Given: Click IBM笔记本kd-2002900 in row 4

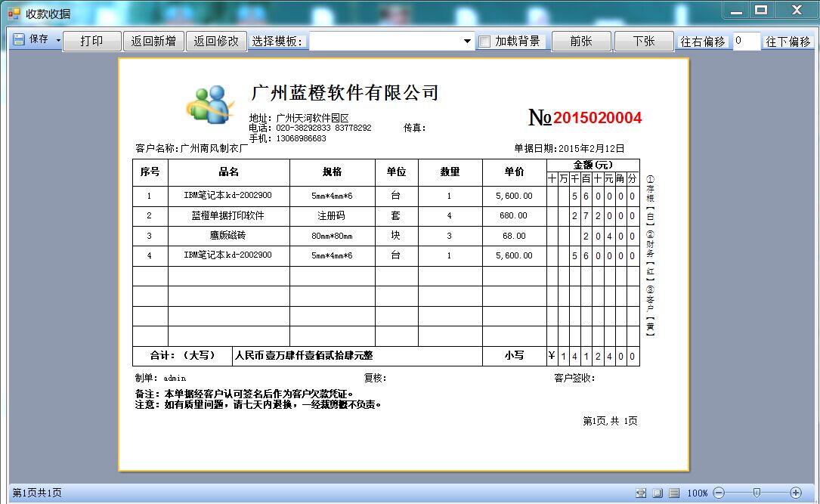Looking at the screenshot, I should (228, 255).
